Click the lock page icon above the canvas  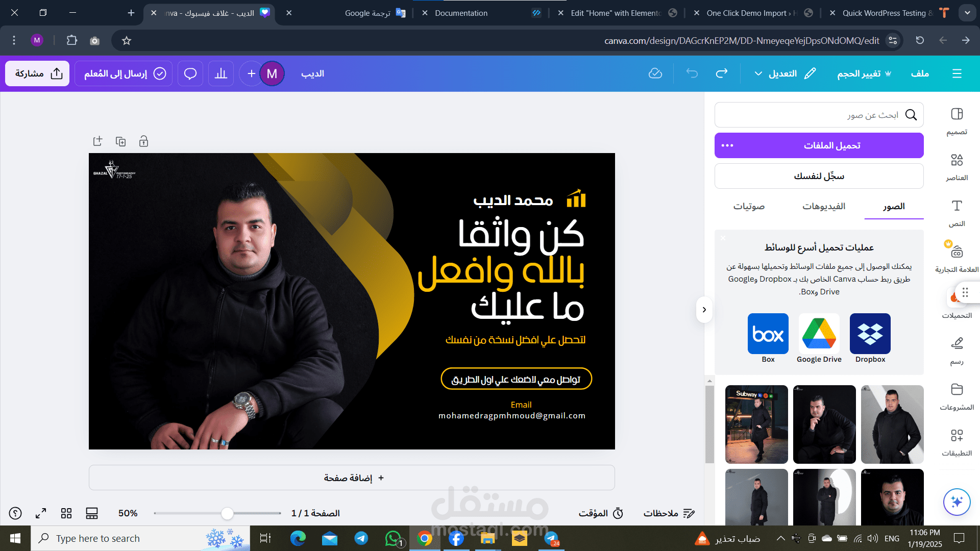[x=143, y=141]
